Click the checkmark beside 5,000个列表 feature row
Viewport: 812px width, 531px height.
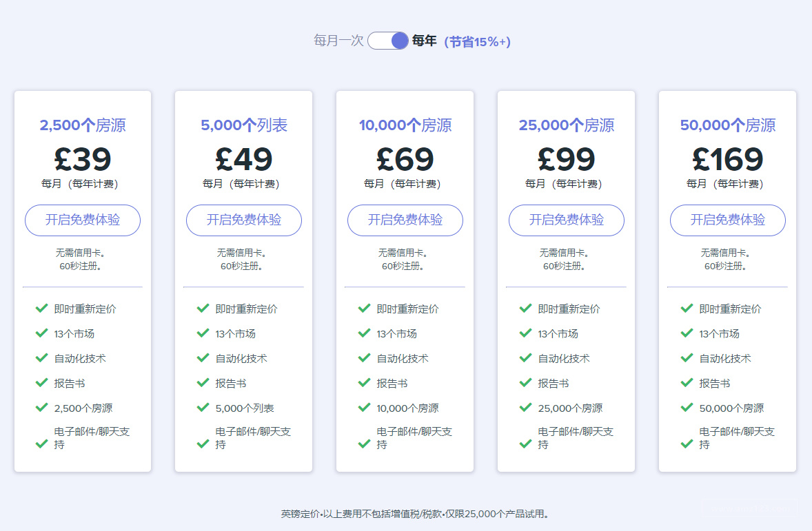[x=203, y=408]
